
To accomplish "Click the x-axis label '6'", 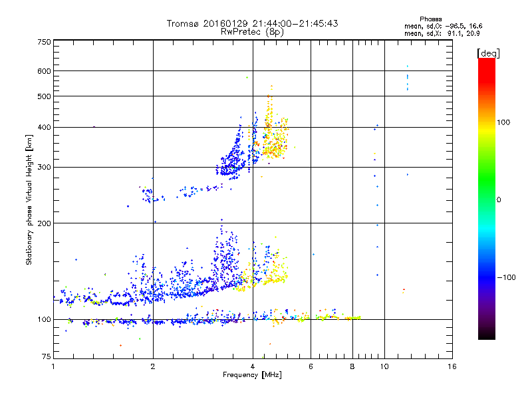I will coord(311,366).
